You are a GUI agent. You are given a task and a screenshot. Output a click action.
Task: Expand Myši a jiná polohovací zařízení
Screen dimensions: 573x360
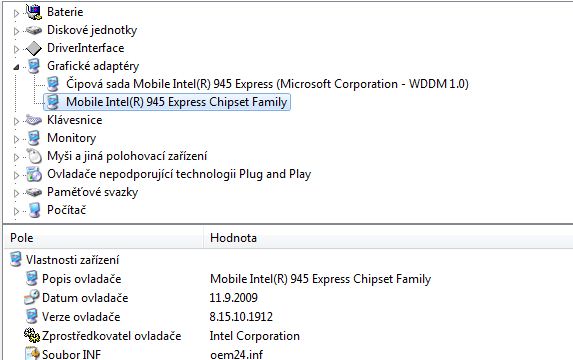click(16, 158)
